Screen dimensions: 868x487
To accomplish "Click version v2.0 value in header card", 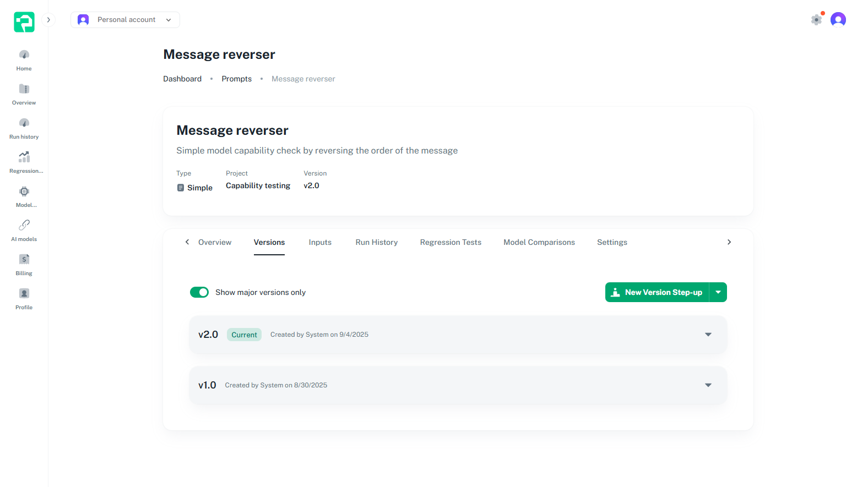I will [312, 185].
